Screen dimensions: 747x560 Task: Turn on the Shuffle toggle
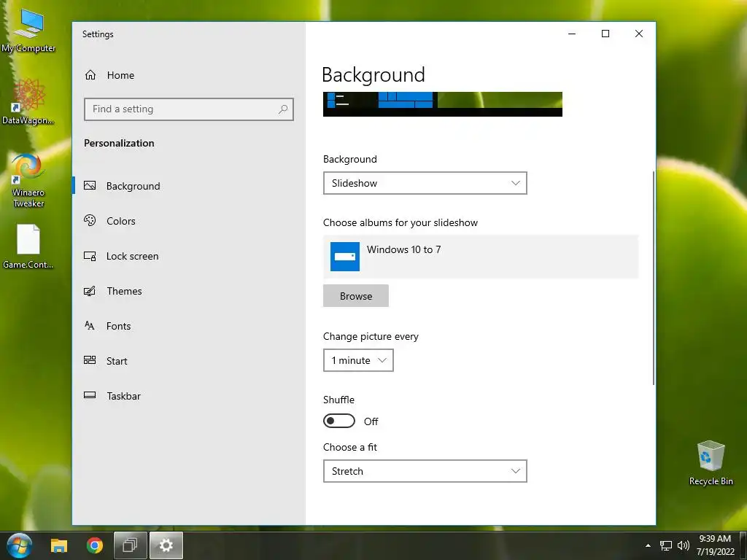tap(339, 421)
